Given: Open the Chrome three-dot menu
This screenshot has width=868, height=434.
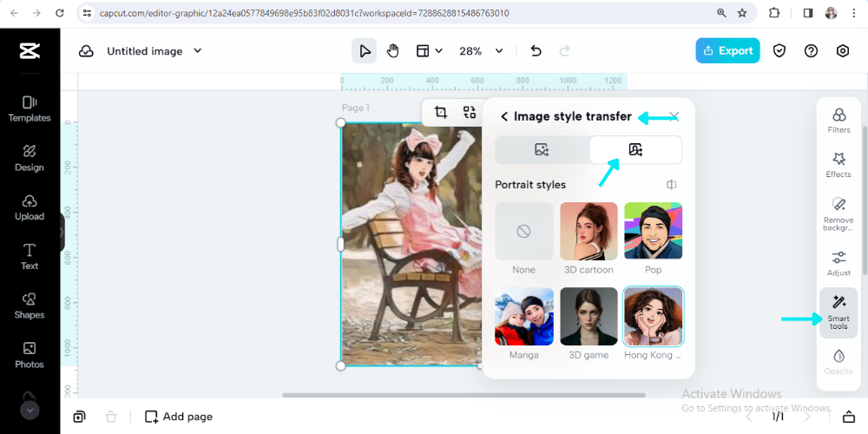Looking at the screenshot, I should tap(854, 13).
